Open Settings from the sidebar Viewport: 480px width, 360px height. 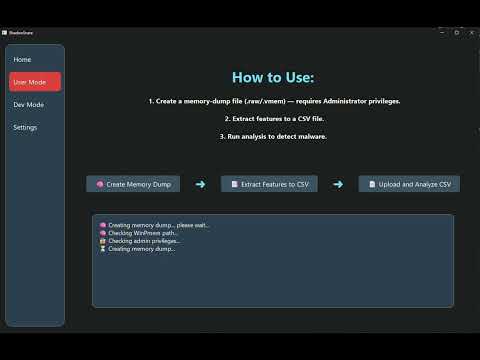tap(25, 127)
